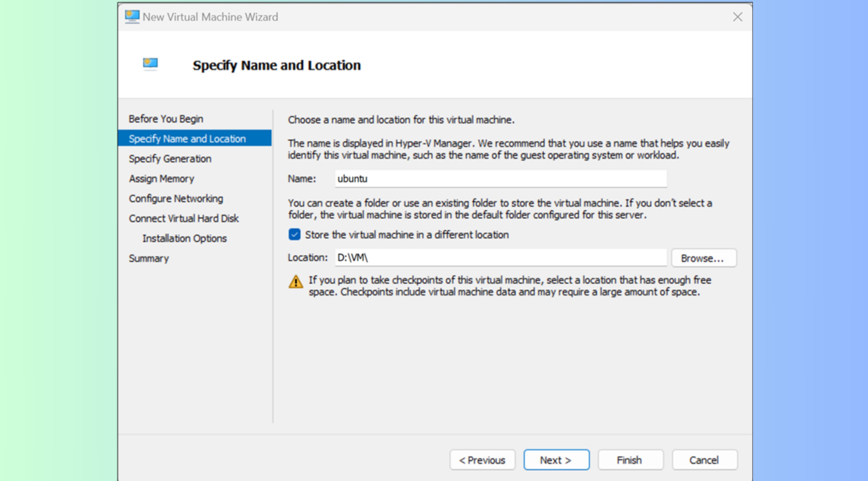
Task: Go to the Before You Begin step
Action: click(166, 119)
